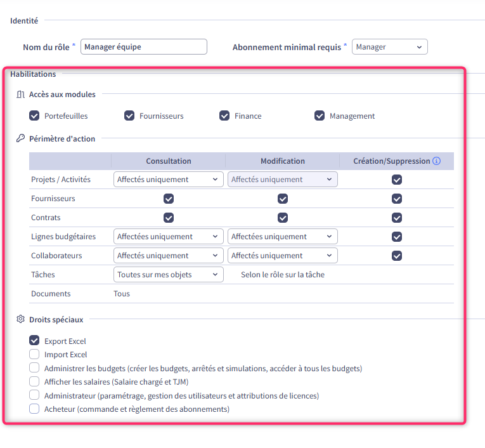Toggle Contrats Consultation checkbox
The width and height of the screenshot is (485, 448).
169,218
